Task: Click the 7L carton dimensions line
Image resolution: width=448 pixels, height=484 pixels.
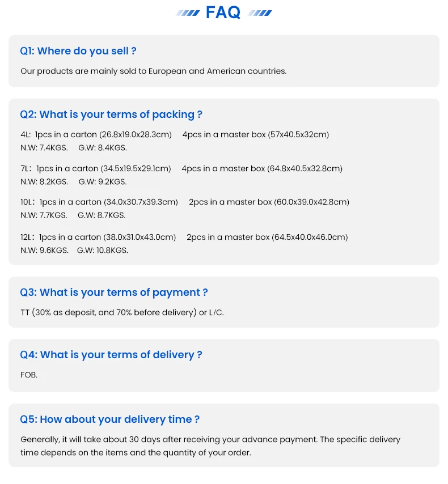Action: pyautogui.click(x=181, y=168)
